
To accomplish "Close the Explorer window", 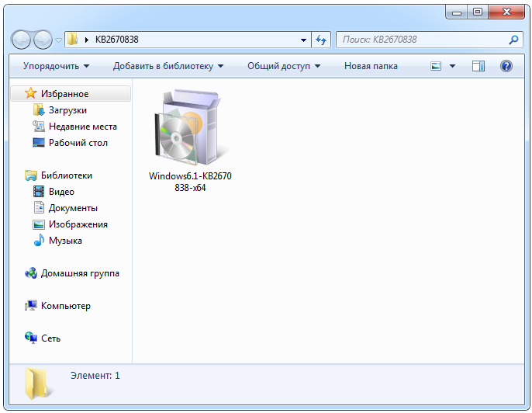I will click(506, 12).
